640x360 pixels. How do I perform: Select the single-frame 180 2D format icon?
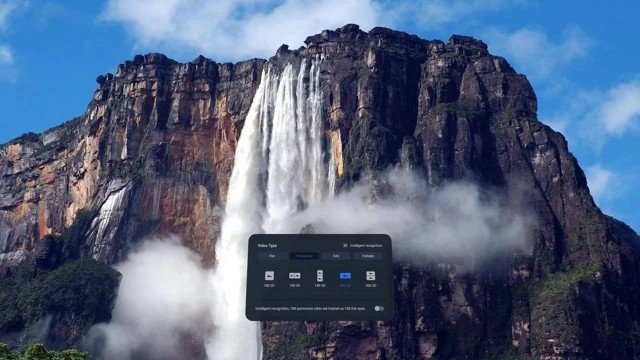point(269,276)
